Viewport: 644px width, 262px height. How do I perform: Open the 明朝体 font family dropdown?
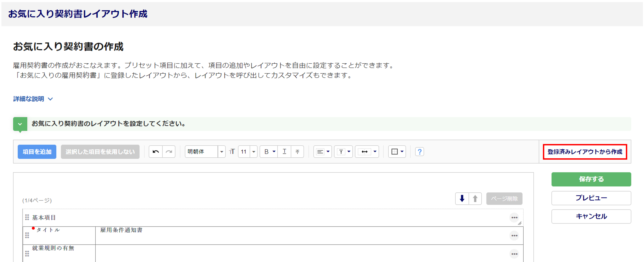[x=221, y=151]
